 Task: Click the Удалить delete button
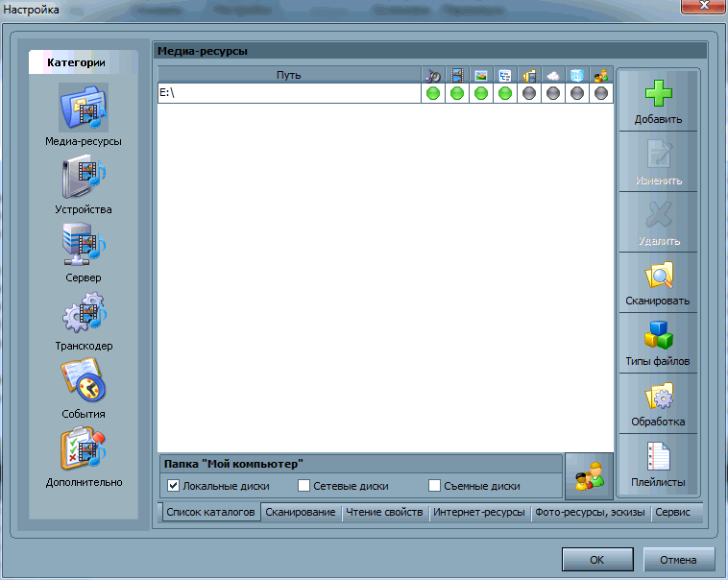click(658, 222)
